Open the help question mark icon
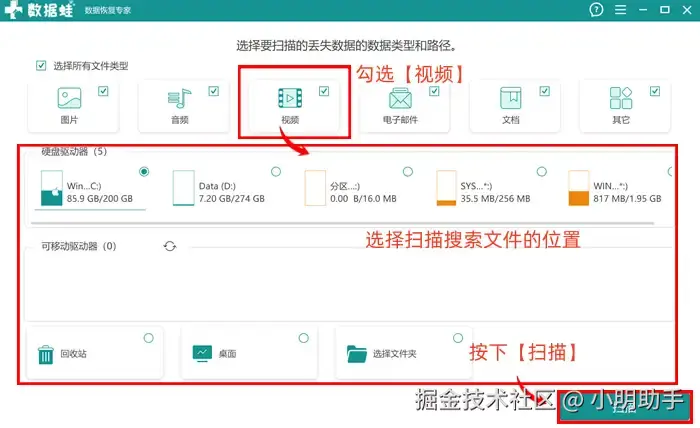This screenshot has height=428, width=700. click(596, 9)
